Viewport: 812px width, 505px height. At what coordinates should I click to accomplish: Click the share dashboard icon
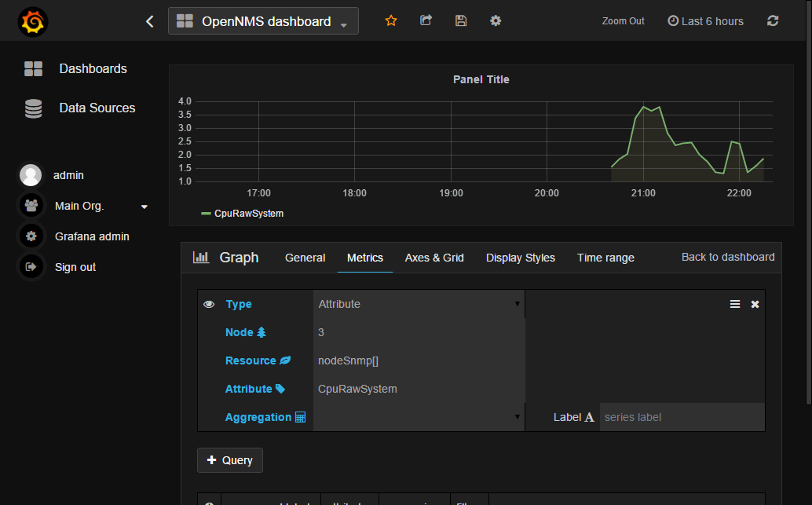pos(426,20)
